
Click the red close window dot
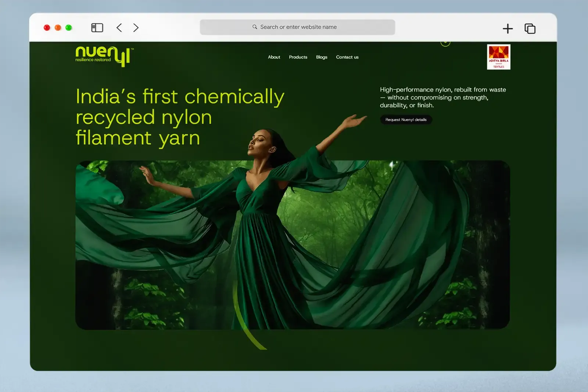click(47, 28)
